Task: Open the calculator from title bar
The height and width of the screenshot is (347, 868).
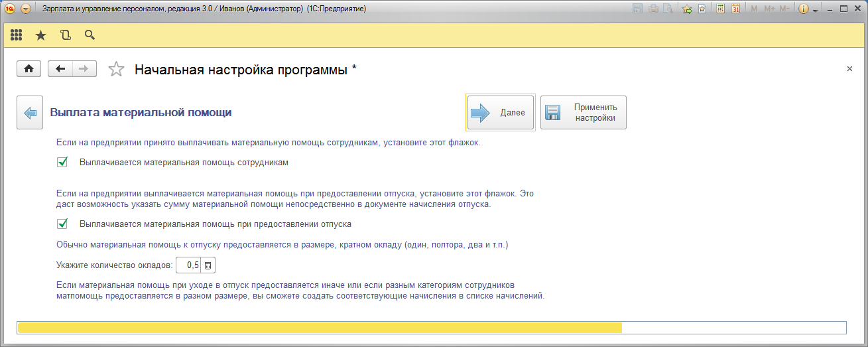Action: coord(720,9)
